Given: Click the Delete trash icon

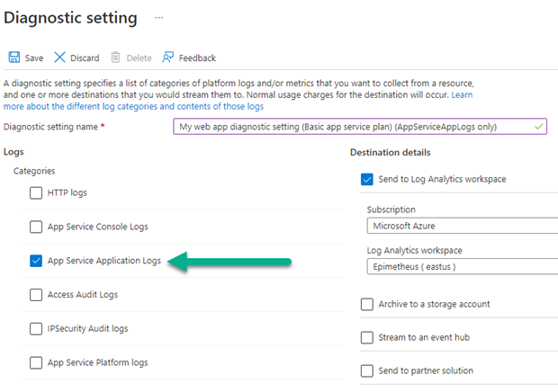Looking at the screenshot, I should [x=115, y=58].
